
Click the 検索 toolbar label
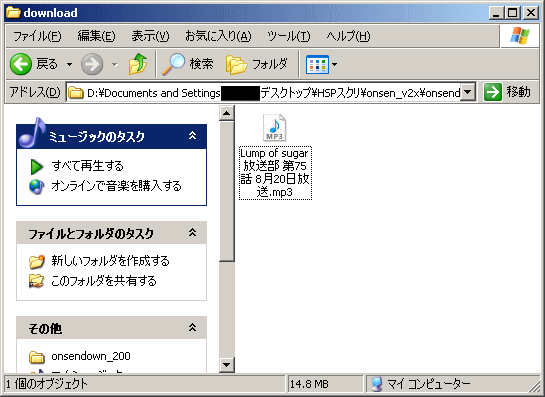[x=201, y=64]
